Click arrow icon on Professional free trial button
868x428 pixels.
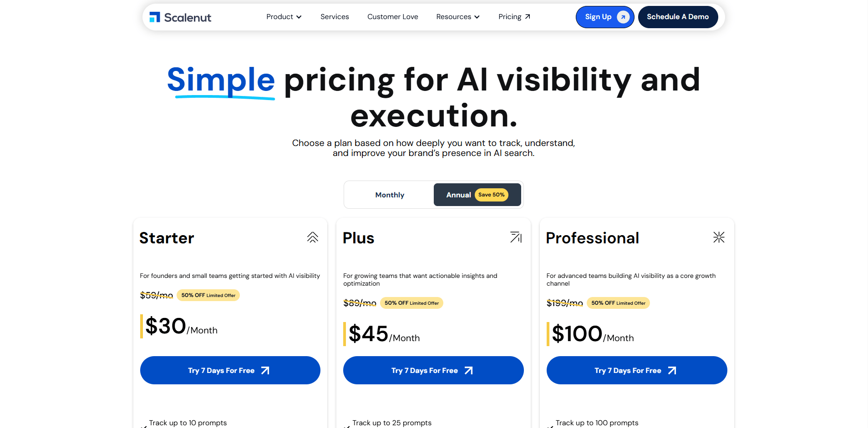click(x=672, y=371)
